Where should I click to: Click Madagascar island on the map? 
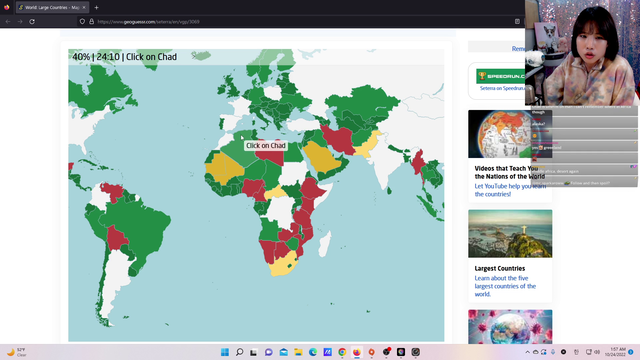325,244
